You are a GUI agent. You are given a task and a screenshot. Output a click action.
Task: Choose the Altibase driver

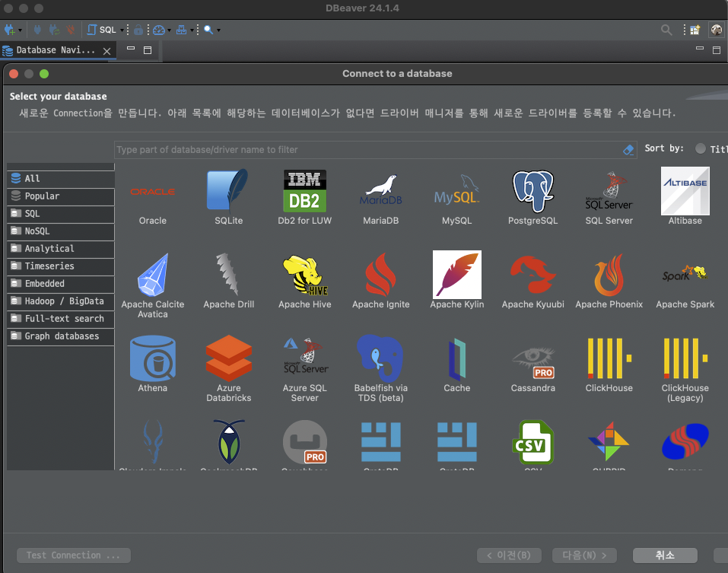(x=685, y=196)
